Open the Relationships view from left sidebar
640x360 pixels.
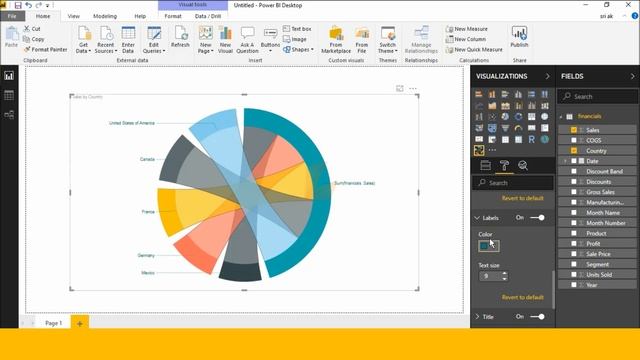[9, 115]
